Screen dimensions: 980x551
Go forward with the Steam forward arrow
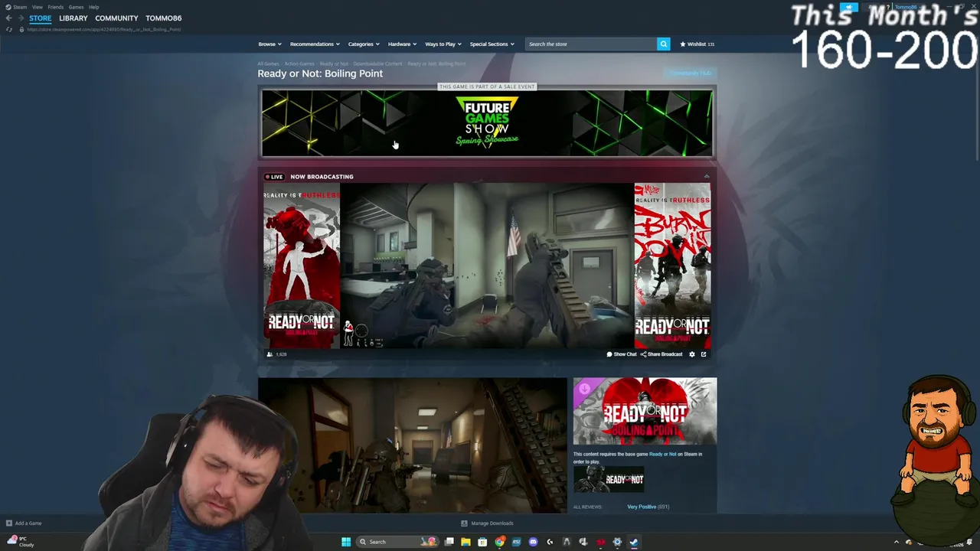[20, 18]
